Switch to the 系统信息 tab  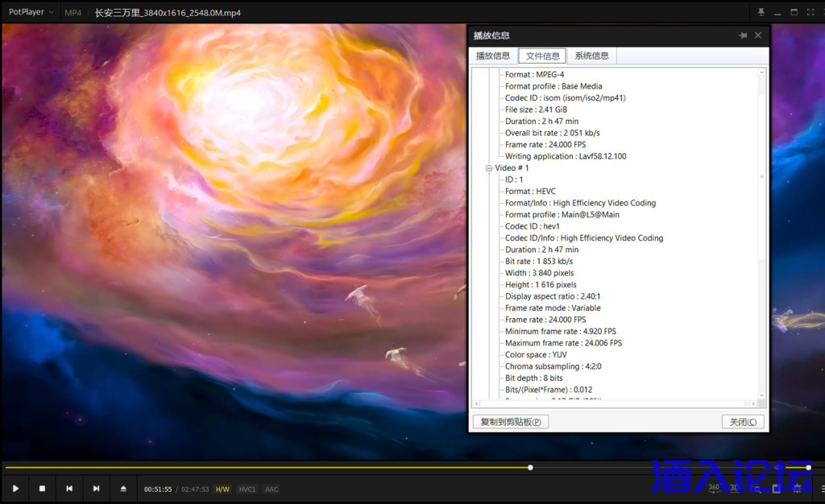point(591,56)
